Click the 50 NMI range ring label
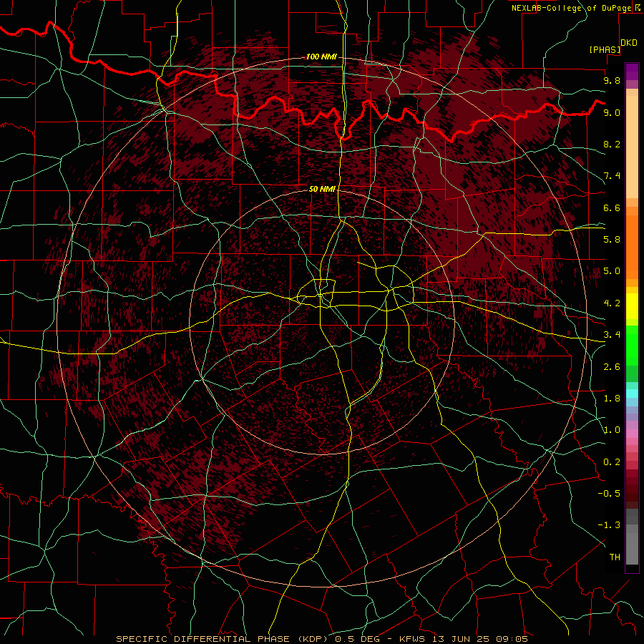The height and width of the screenshot is (644, 644). [322, 189]
